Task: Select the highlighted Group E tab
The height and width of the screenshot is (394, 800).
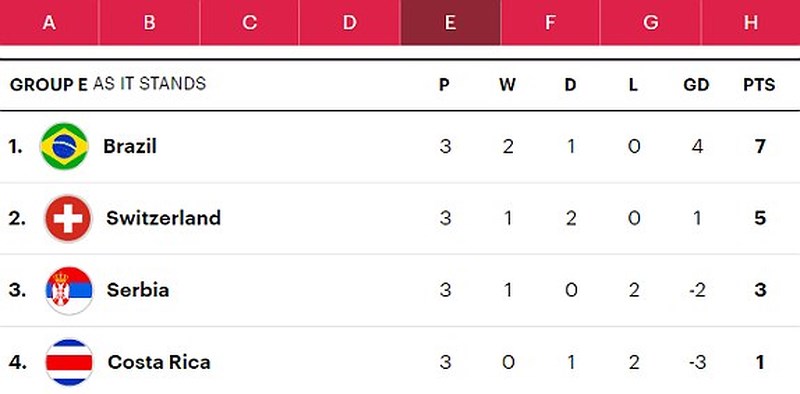Action: click(450, 22)
